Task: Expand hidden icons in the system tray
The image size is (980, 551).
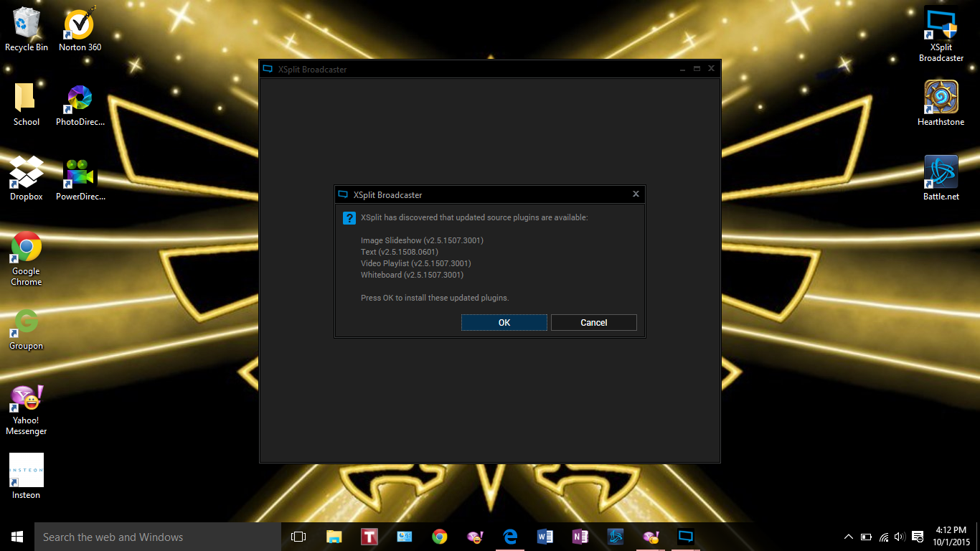Action: pos(848,536)
